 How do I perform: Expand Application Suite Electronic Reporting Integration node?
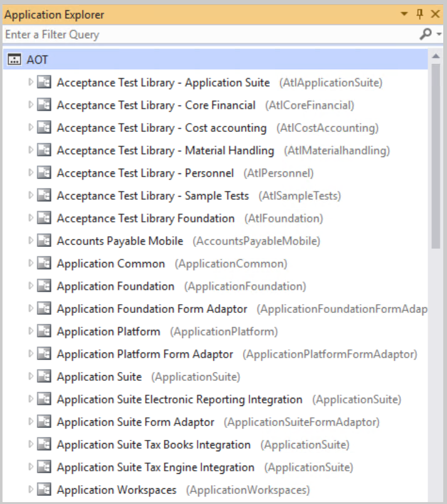tap(31, 399)
